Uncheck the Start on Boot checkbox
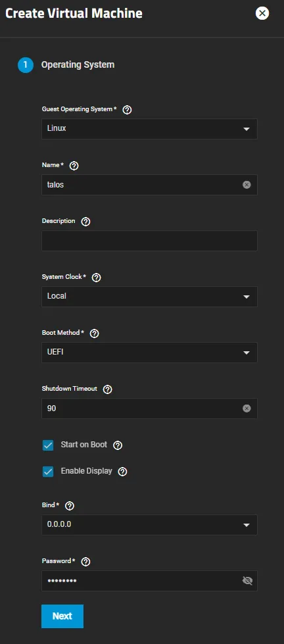This screenshot has width=284, height=644. (48, 445)
